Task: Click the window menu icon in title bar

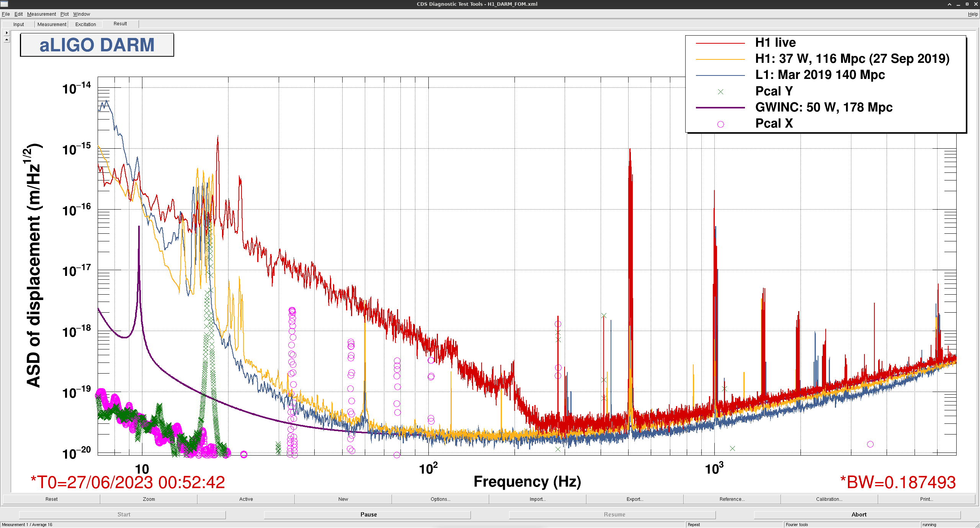Action: (4, 4)
